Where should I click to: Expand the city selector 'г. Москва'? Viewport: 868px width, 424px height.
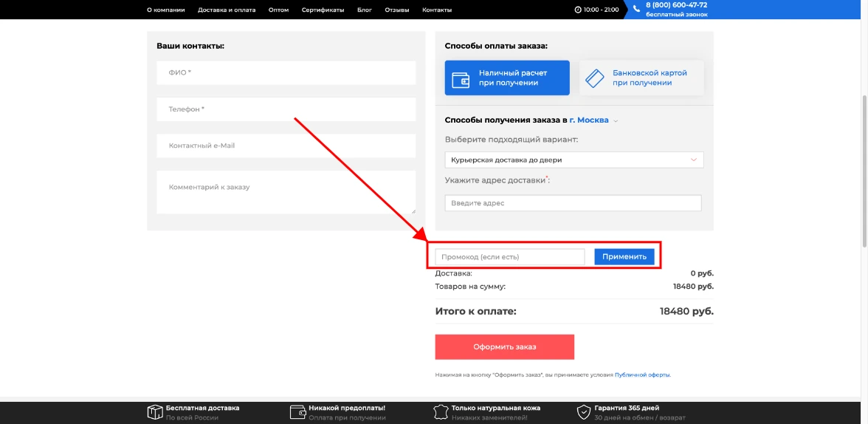coord(593,120)
